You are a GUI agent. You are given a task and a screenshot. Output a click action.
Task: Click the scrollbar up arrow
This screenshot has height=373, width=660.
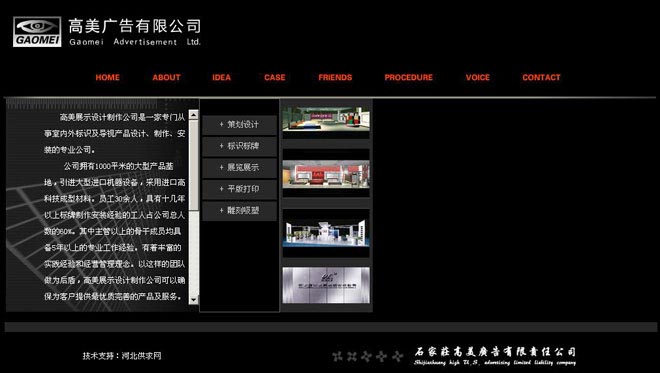(x=194, y=115)
